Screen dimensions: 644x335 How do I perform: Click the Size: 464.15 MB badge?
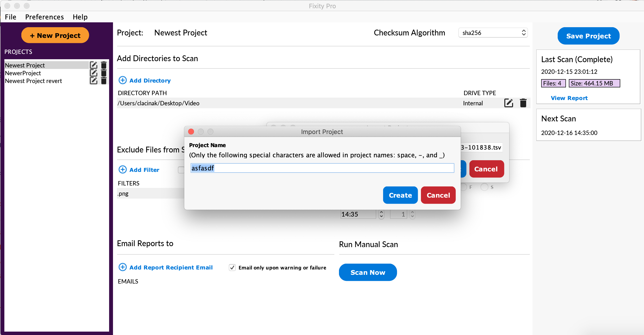594,83
